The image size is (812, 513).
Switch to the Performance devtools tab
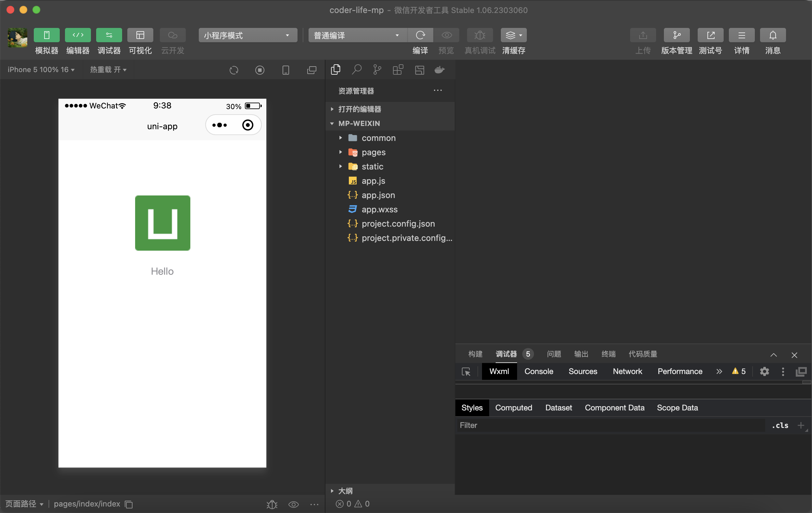(x=680, y=371)
